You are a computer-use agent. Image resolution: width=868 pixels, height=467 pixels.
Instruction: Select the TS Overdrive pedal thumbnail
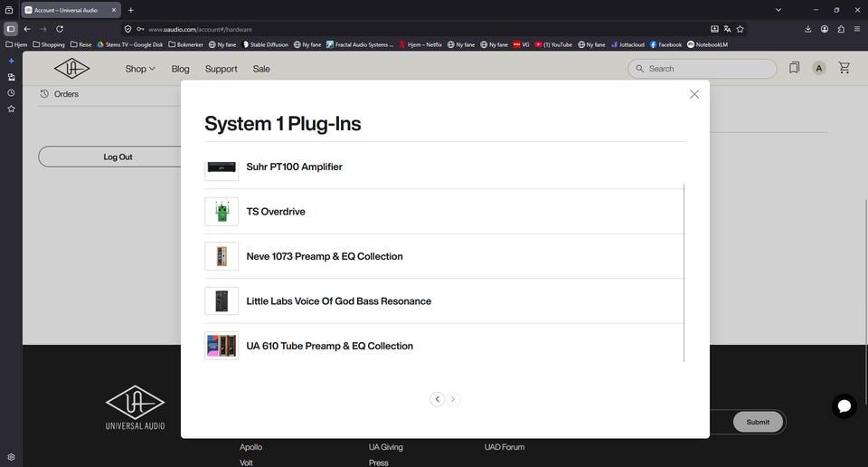222,212
